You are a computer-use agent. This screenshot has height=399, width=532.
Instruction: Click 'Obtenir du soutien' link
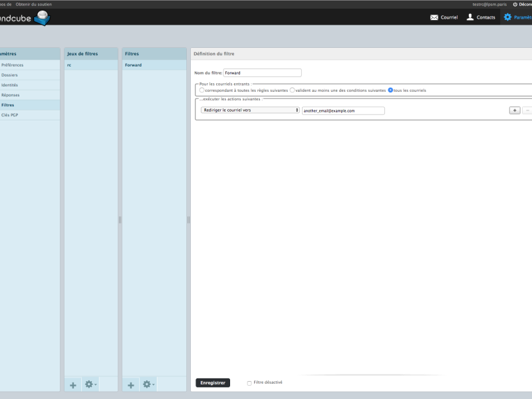34,5
